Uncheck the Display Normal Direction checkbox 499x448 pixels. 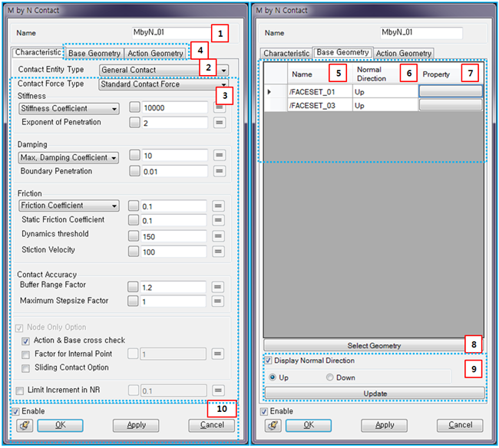[x=268, y=361]
